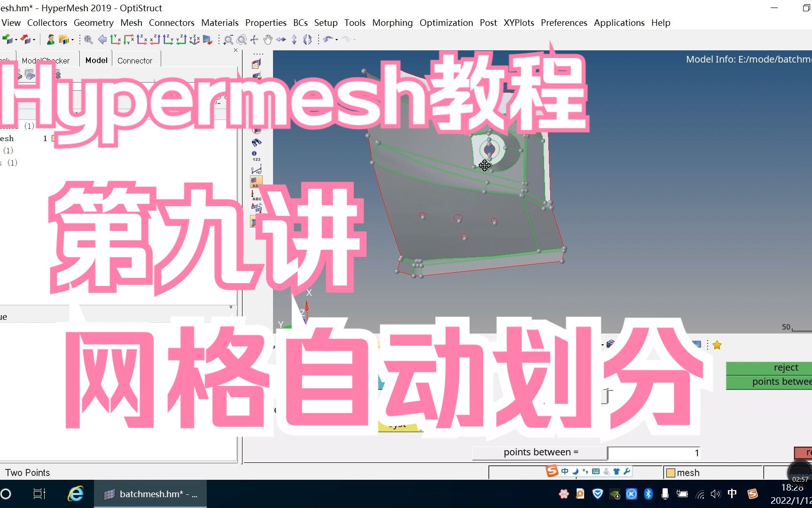This screenshot has width=812, height=508.
Task: Select the rotate view icon on toolbar
Action: point(307,40)
